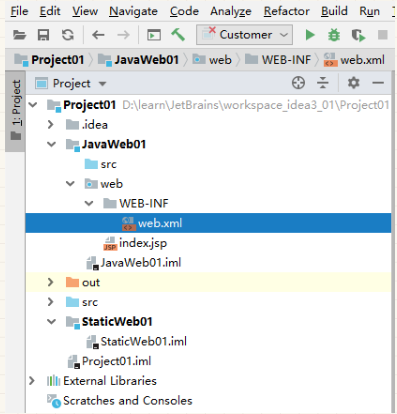This screenshot has height=414, width=397.
Task: Select the .idea folder row
Action: pyautogui.click(x=208, y=125)
